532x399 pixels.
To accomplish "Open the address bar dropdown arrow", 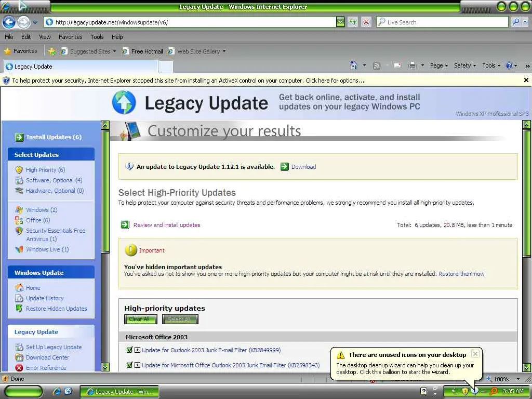I will coord(340,22).
